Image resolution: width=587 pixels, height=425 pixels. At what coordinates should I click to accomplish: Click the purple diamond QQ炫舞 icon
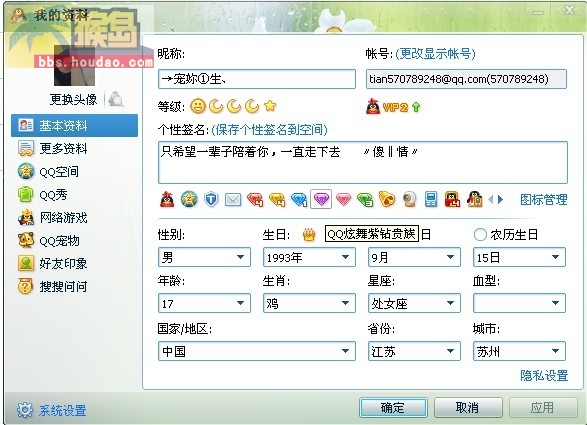pyautogui.click(x=321, y=199)
